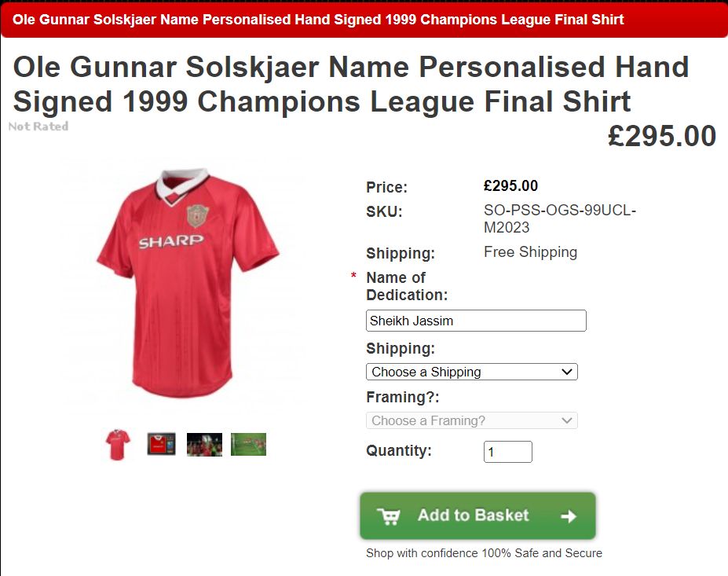
Task: Select the framed shirt thumbnail image
Action: click(x=161, y=444)
